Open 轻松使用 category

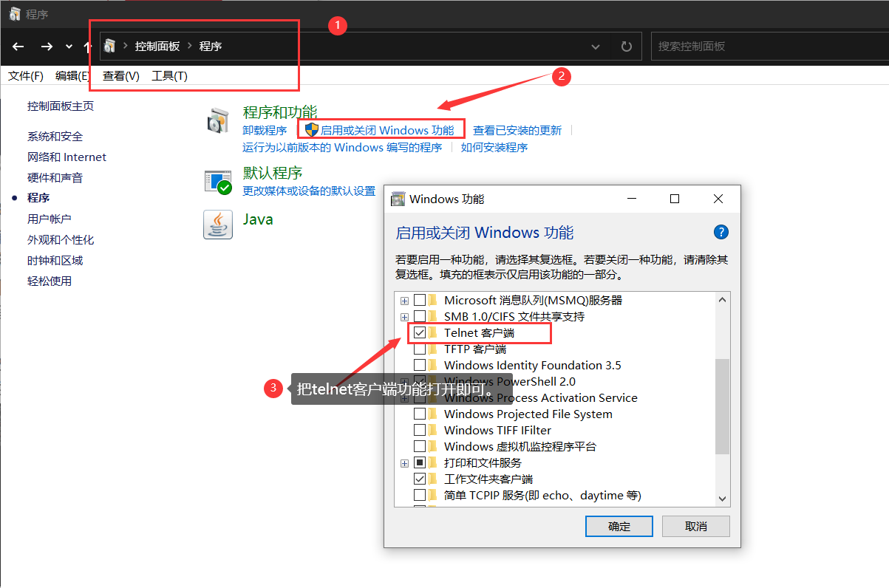click(49, 281)
